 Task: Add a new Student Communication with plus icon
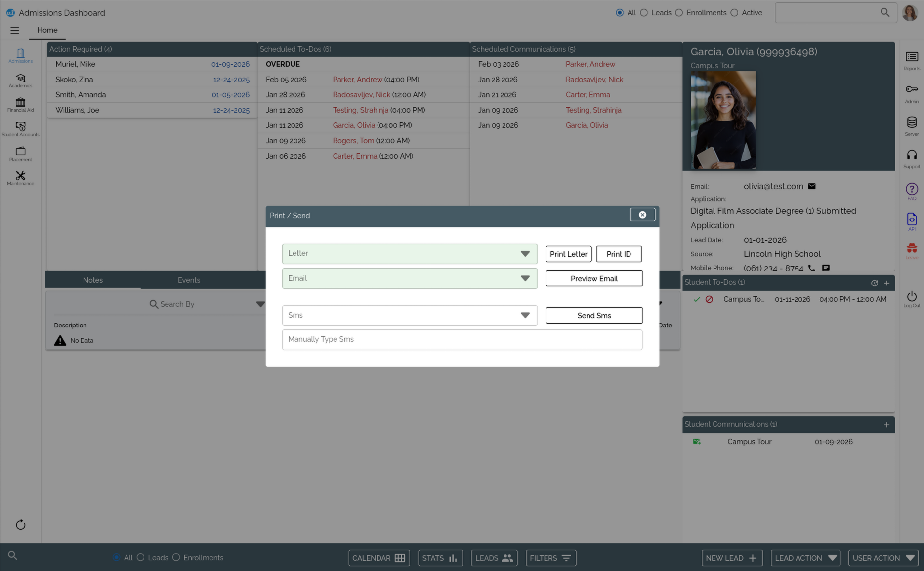pos(886,425)
